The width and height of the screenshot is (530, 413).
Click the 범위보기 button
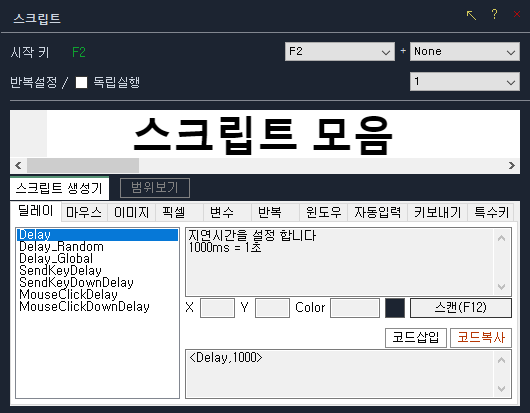tap(155, 188)
